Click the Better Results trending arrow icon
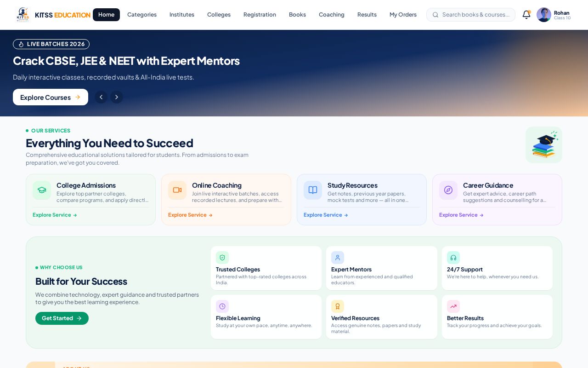The width and height of the screenshot is (588, 368). pyautogui.click(x=453, y=306)
